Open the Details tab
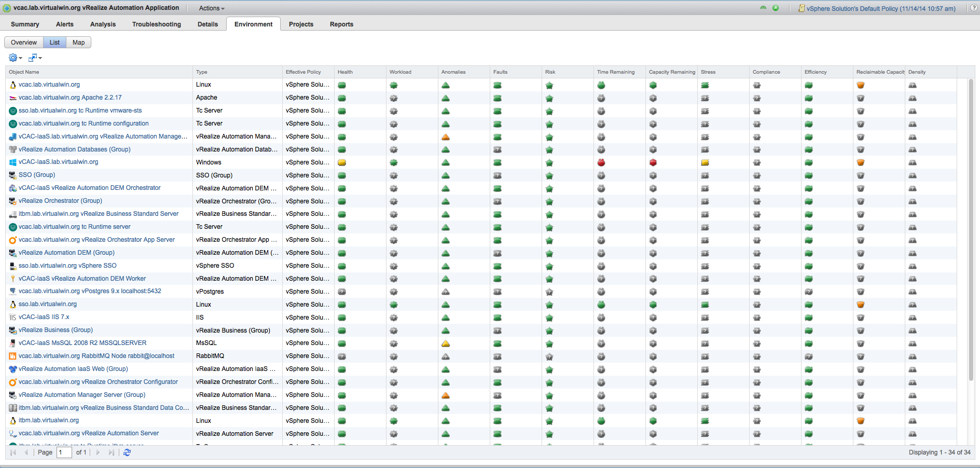This screenshot has width=980, height=468. 208,24
